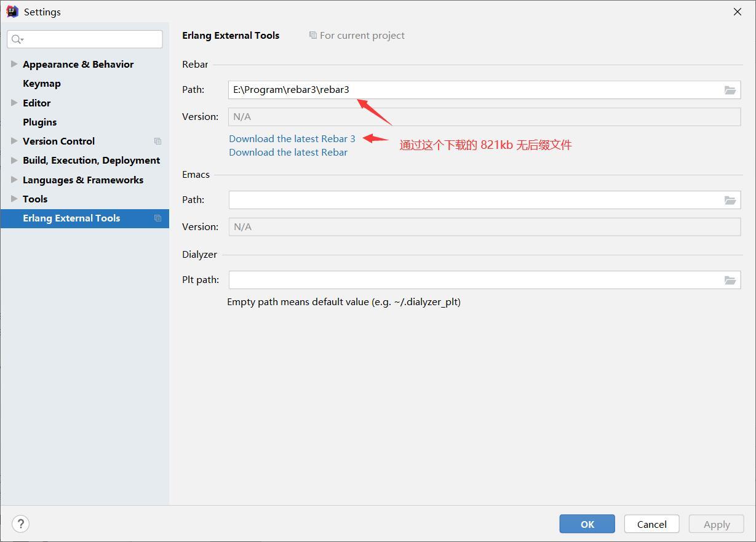
Task: Click the Erlang External Tools heading
Action: pyautogui.click(x=231, y=36)
